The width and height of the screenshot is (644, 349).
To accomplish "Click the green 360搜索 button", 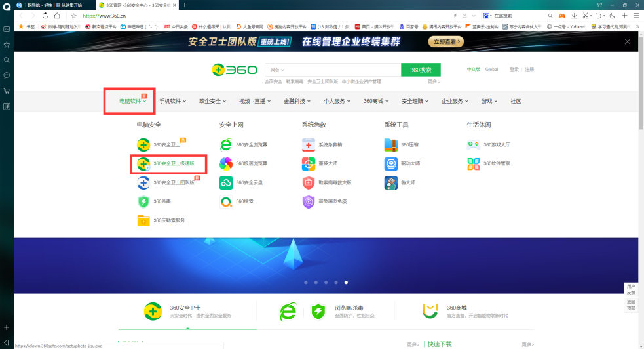I will point(421,70).
